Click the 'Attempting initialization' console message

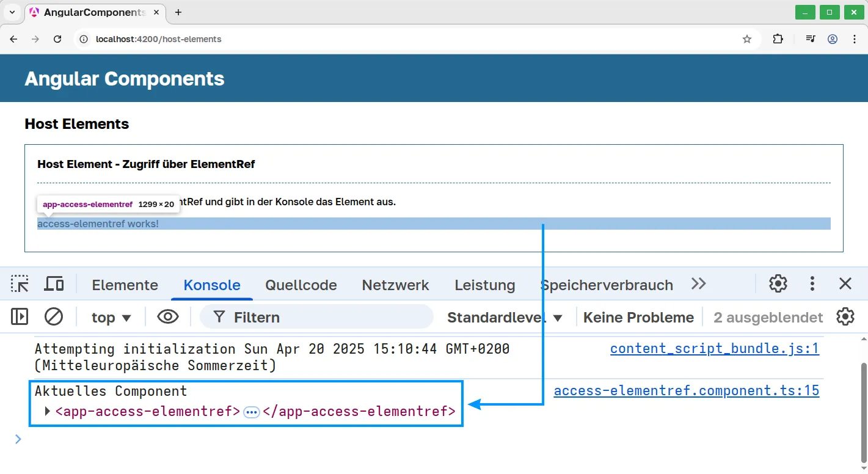[272, 357]
